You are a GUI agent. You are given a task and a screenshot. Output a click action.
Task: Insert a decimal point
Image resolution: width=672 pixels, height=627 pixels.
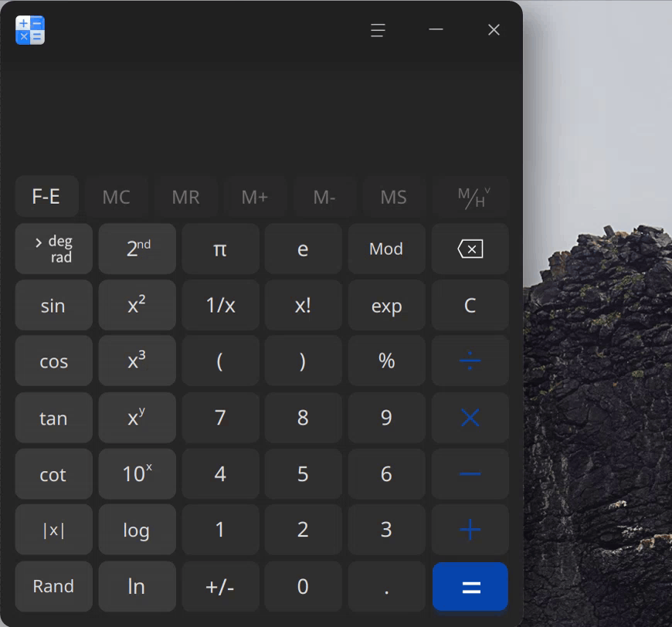tap(386, 586)
